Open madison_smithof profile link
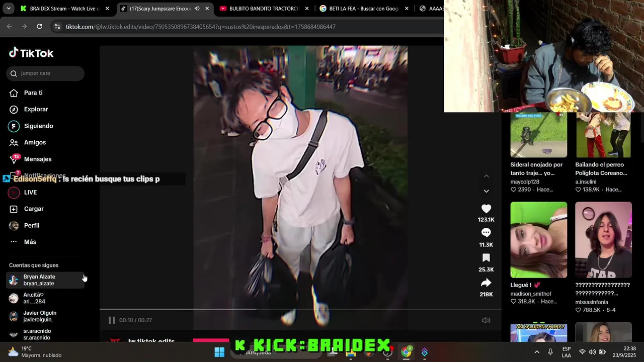 point(531,294)
